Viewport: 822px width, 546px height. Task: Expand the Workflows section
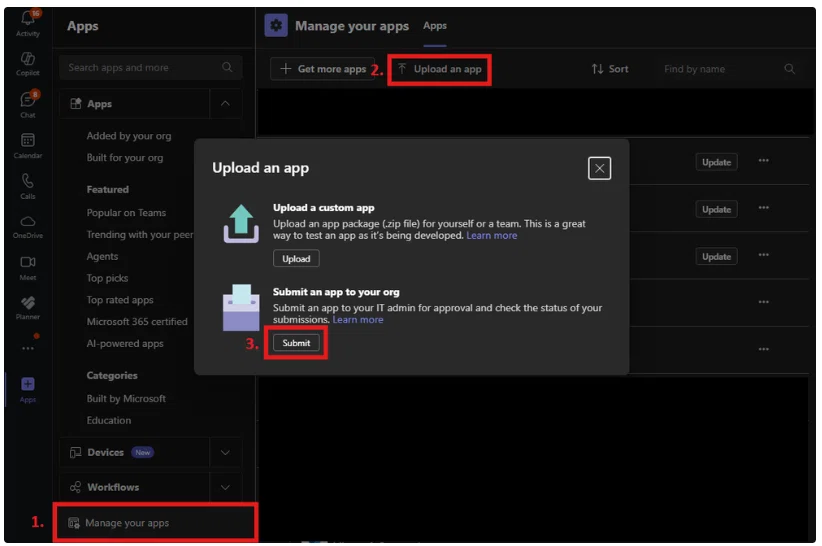pyautogui.click(x=225, y=488)
